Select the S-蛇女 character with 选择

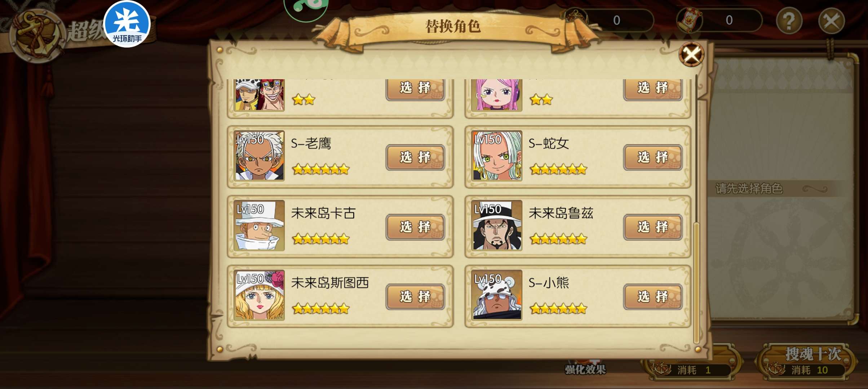(x=653, y=157)
